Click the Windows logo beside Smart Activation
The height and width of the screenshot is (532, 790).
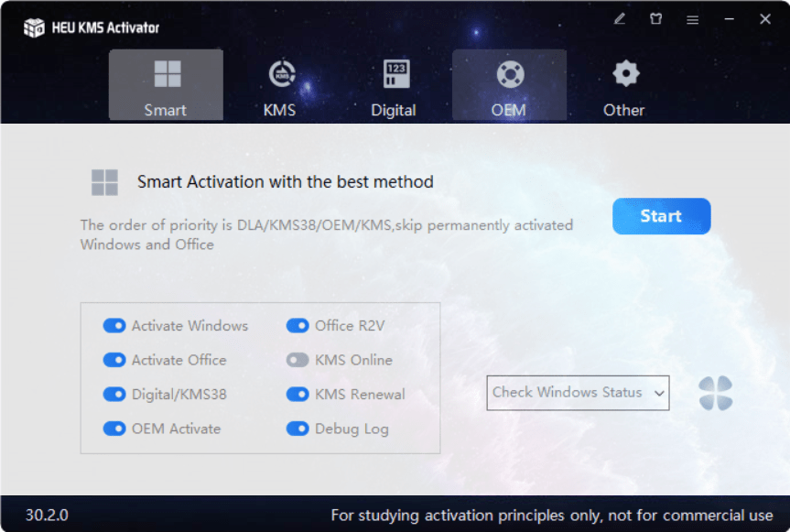coord(104,182)
